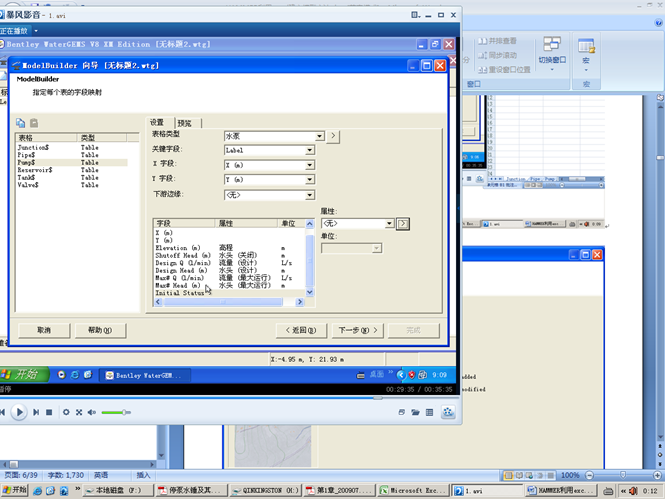Select Reservoir$ in the table list
665x499 pixels.
coord(35,170)
